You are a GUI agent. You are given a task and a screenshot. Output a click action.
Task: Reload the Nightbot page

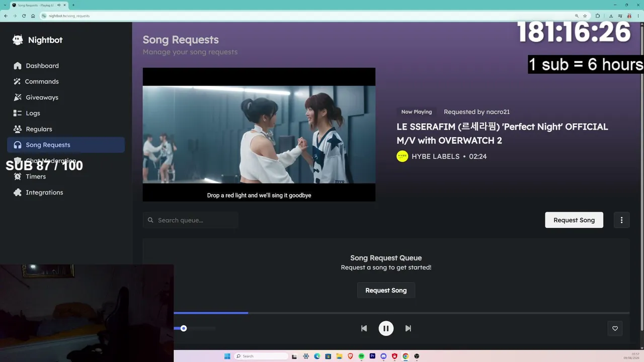point(24,16)
